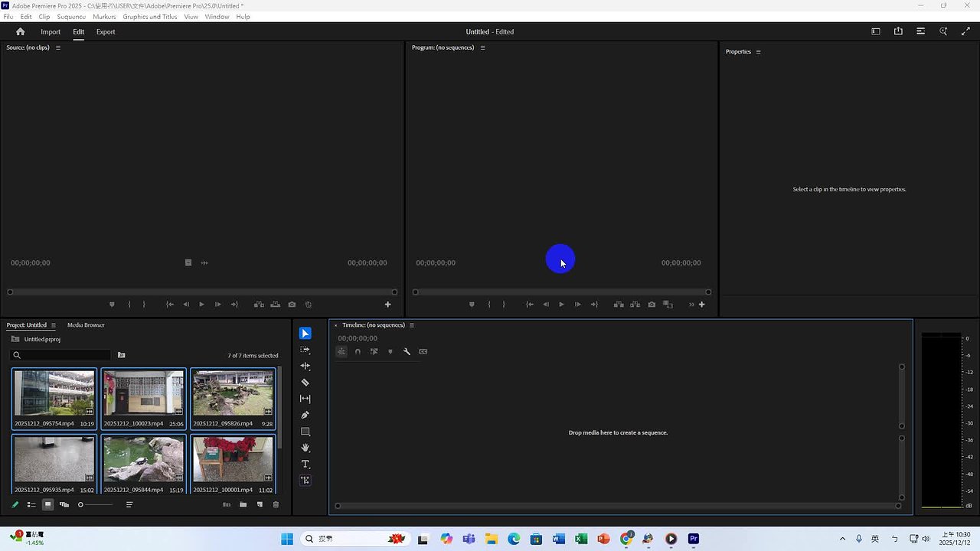
Task: Toggle Snap in Timeline magnet icon
Action: coord(358,352)
